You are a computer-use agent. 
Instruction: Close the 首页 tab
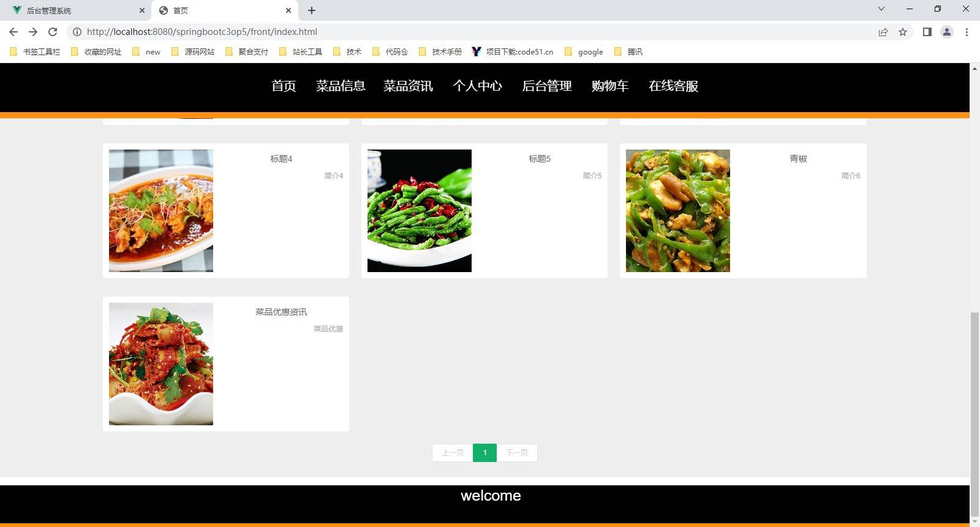[288, 10]
